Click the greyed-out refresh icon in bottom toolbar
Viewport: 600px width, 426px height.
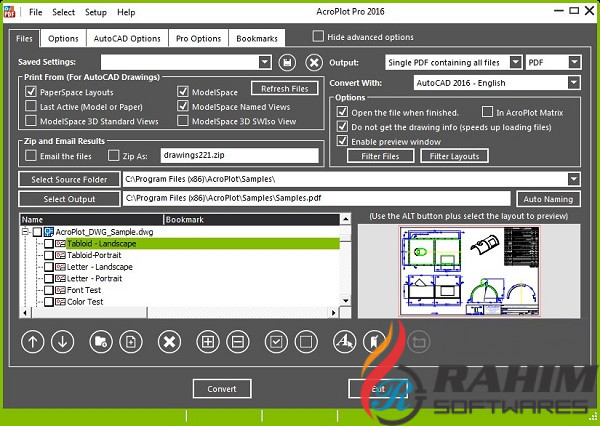[x=419, y=342]
